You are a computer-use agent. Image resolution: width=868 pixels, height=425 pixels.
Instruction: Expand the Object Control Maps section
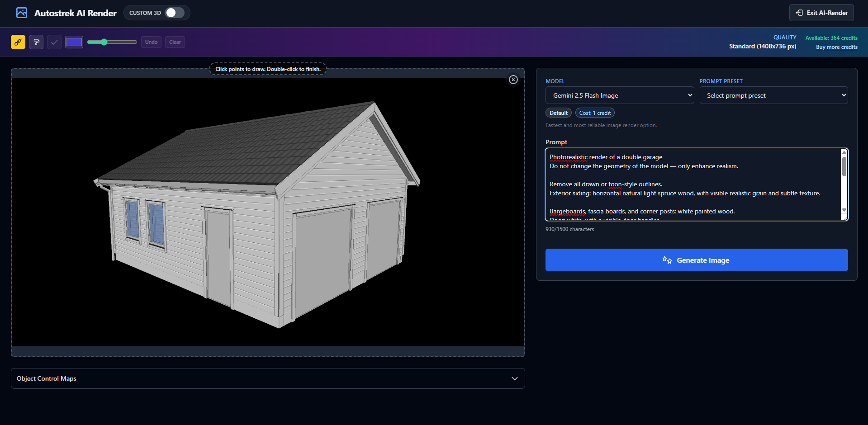(268, 378)
